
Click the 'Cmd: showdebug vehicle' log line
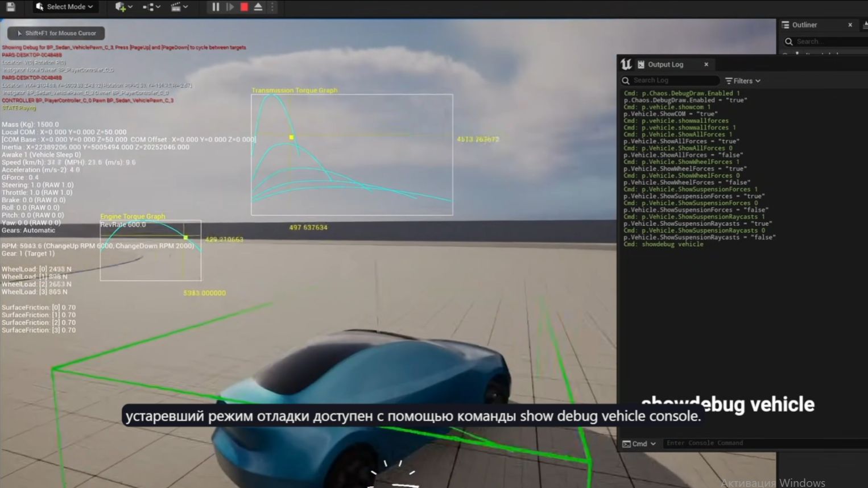(663, 244)
